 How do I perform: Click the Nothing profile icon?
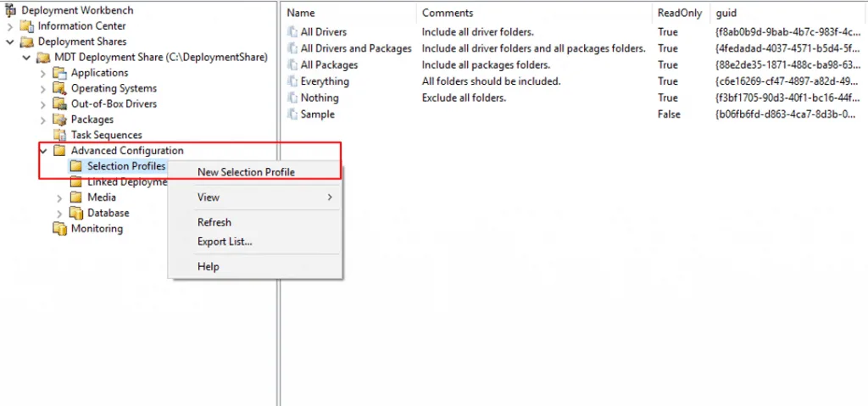pyautogui.click(x=292, y=97)
